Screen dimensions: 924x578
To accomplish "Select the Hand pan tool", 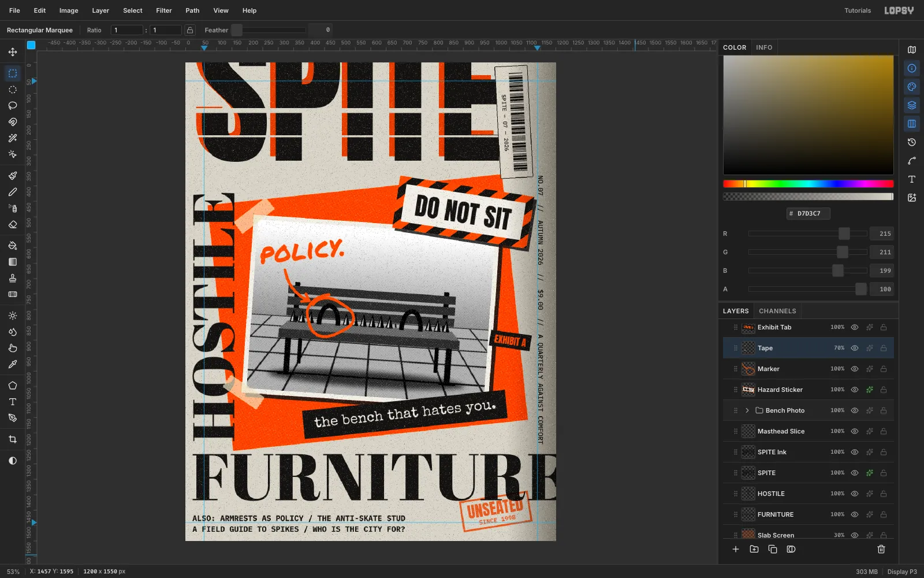I will [13, 348].
